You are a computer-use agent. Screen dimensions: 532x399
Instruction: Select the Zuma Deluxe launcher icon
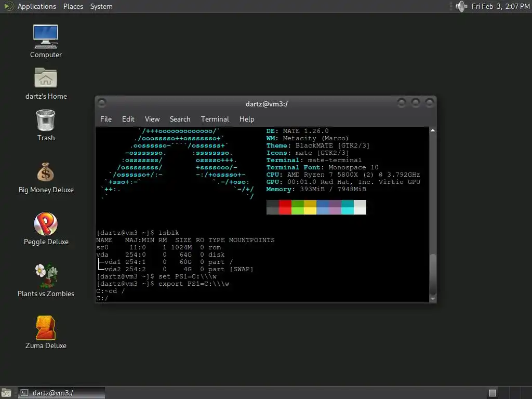pos(46,327)
